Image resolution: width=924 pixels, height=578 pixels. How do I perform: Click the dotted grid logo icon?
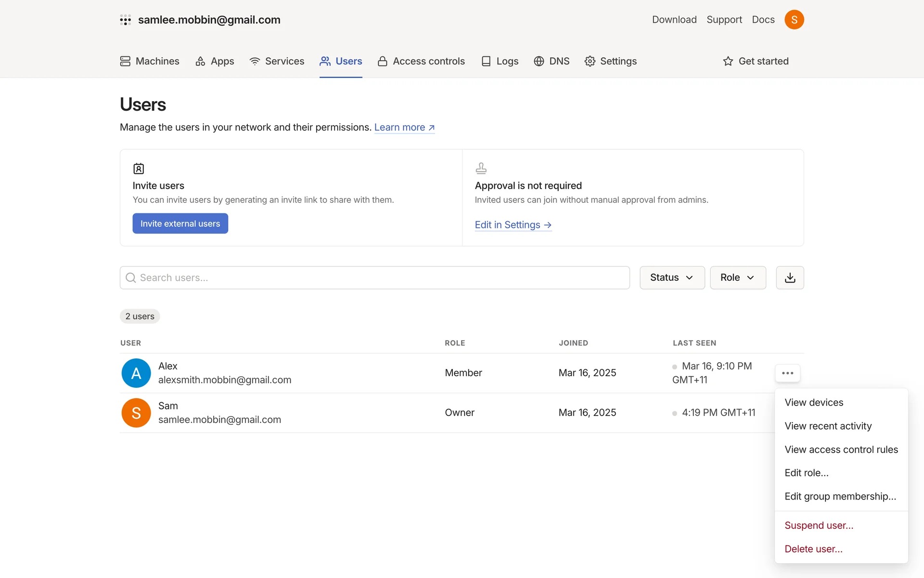(126, 20)
